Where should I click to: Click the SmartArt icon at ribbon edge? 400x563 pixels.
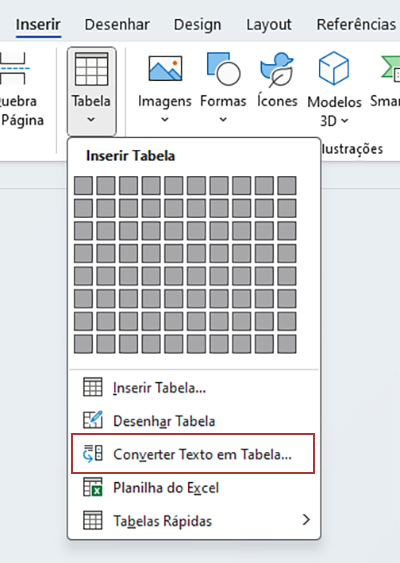(x=391, y=70)
